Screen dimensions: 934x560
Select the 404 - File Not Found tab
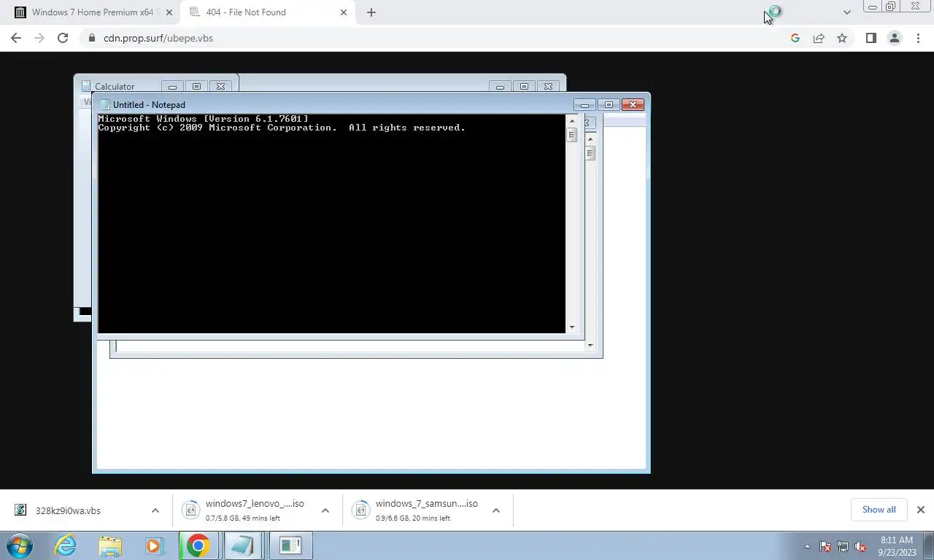266,12
